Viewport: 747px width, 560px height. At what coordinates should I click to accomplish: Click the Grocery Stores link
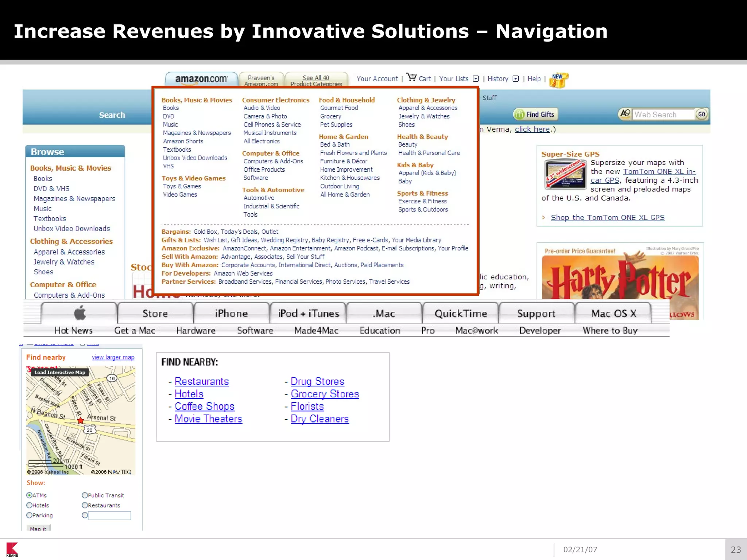click(x=325, y=394)
